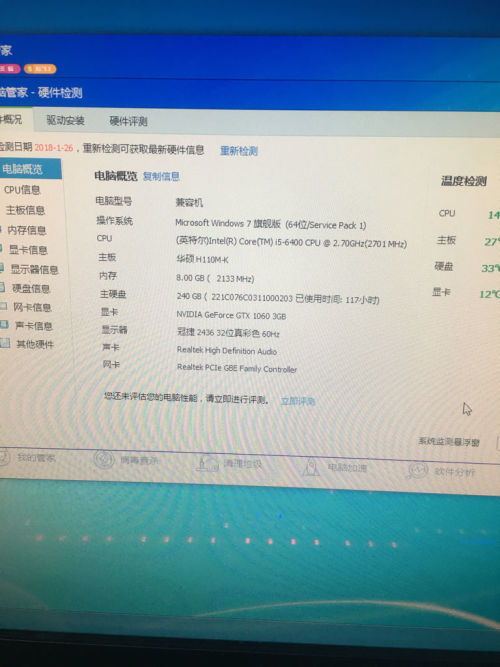Image resolution: width=500 pixels, height=667 pixels.
Task: Click the software analysis (软件分析) icon
Action: pos(417,471)
